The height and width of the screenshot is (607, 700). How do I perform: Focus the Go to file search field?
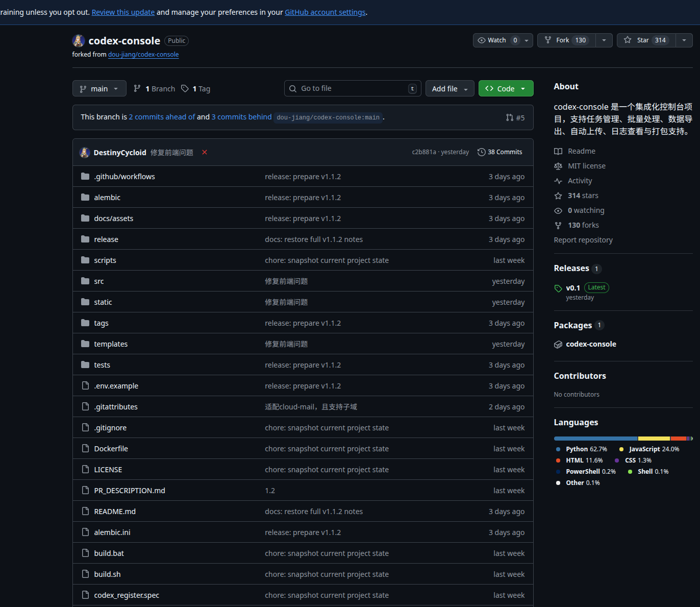tap(352, 89)
